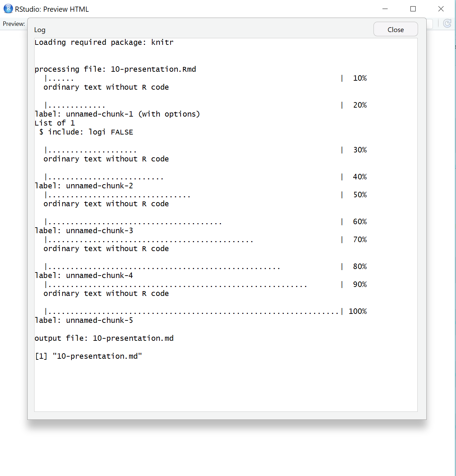Click the bracketed result line [1] "10-presentation.md"
456x476 pixels.
tap(88, 356)
